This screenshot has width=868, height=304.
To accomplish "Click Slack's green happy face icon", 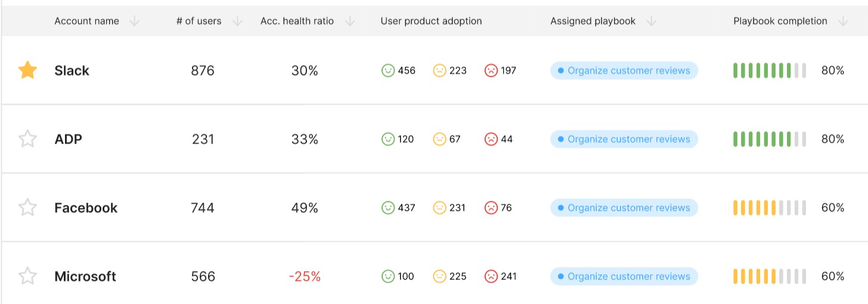I will click(x=388, y=70).
